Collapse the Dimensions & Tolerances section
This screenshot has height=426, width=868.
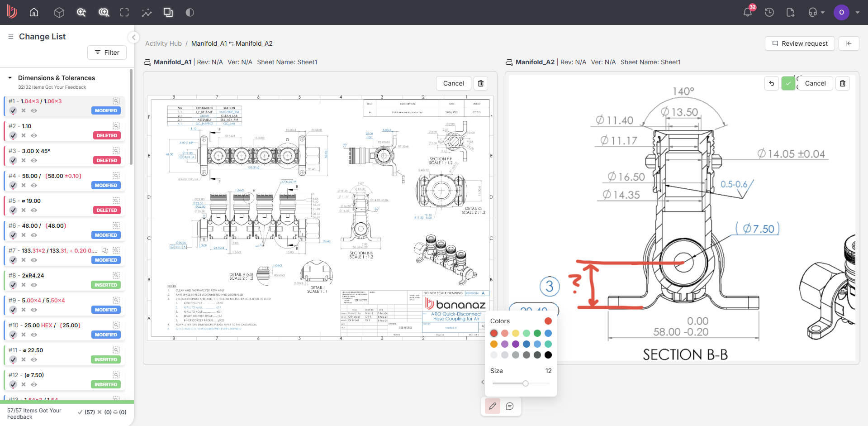point(10,78)
